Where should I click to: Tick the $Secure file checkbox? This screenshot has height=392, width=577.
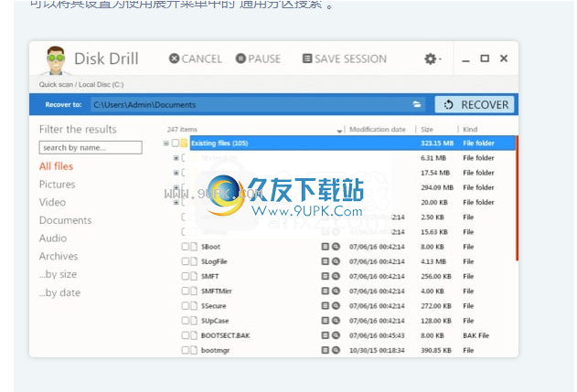click(185, 305)
